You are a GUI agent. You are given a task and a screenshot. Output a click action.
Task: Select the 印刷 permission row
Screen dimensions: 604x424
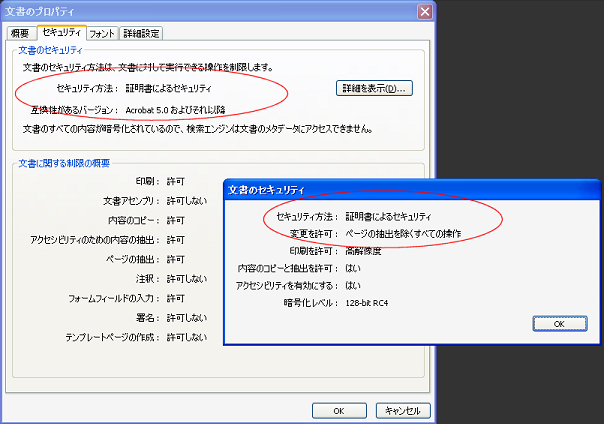(x=160, y=182)
